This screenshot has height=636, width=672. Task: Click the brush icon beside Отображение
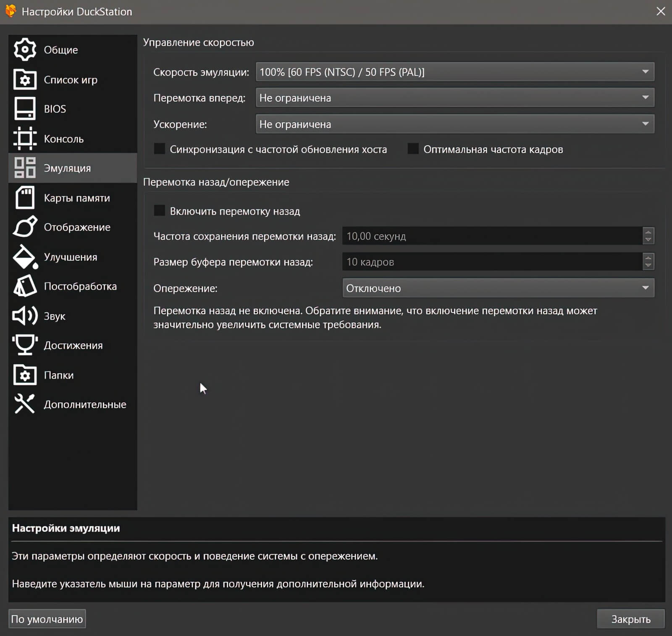pyautogui.click(x=25, y=227)
